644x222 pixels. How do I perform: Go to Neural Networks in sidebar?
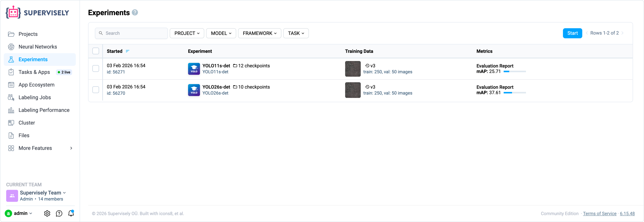tap(37, 47)
